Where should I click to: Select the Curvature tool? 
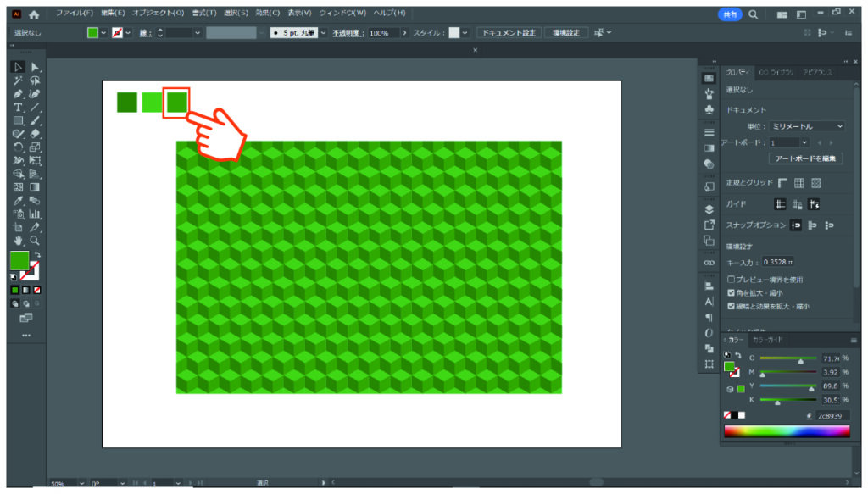coord(35,94)
